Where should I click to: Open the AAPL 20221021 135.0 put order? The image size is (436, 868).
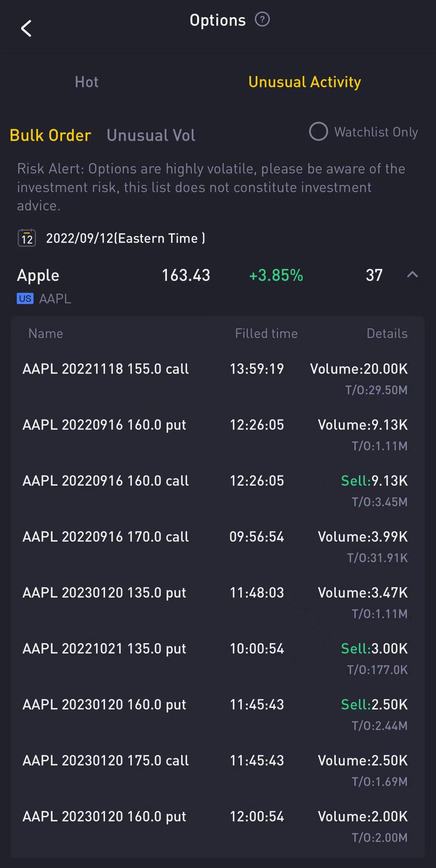pos(104,649)
